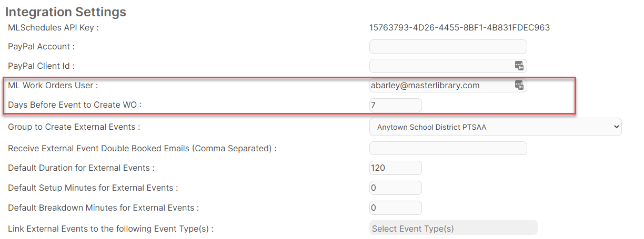Click the Default Duration field showing 120
The height and width of the screenshot is (239, 644).
point(396,168)
